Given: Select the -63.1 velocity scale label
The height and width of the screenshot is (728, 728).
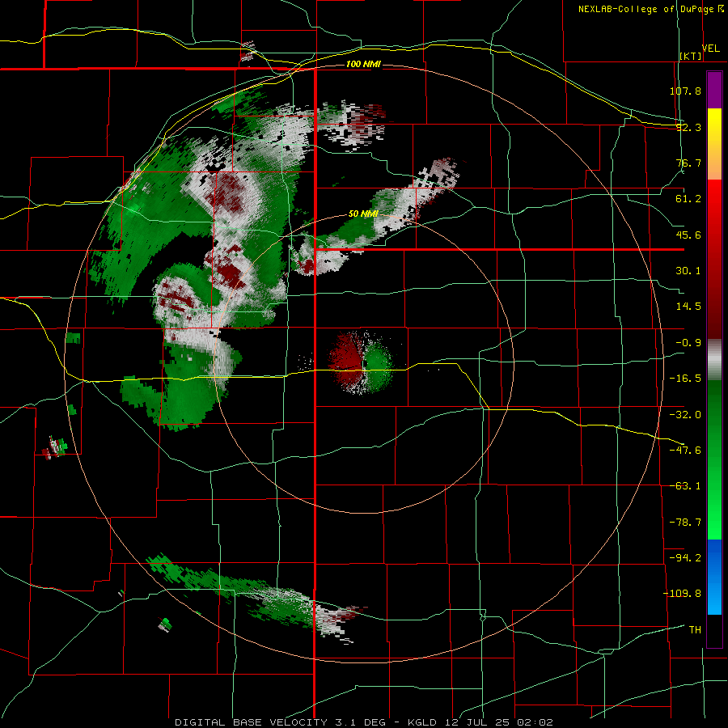Looking at the screenshot, I should (685, 486).
